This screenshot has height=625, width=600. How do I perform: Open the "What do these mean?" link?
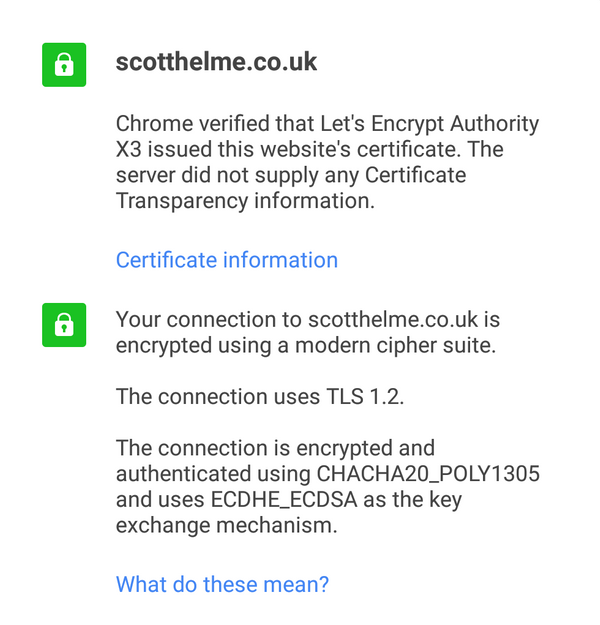tap(222, 584)
